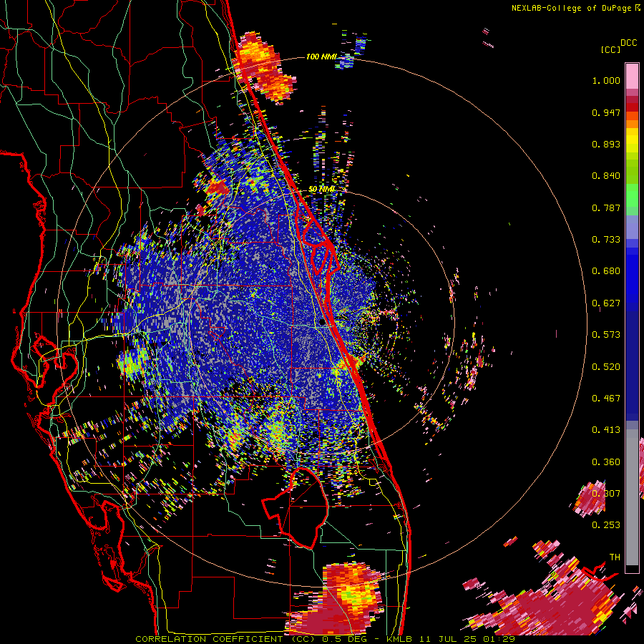This screenshot has width=644, height=644.
Task: Click the 1.000 value on the scale
Action: [x=606, y=80]
